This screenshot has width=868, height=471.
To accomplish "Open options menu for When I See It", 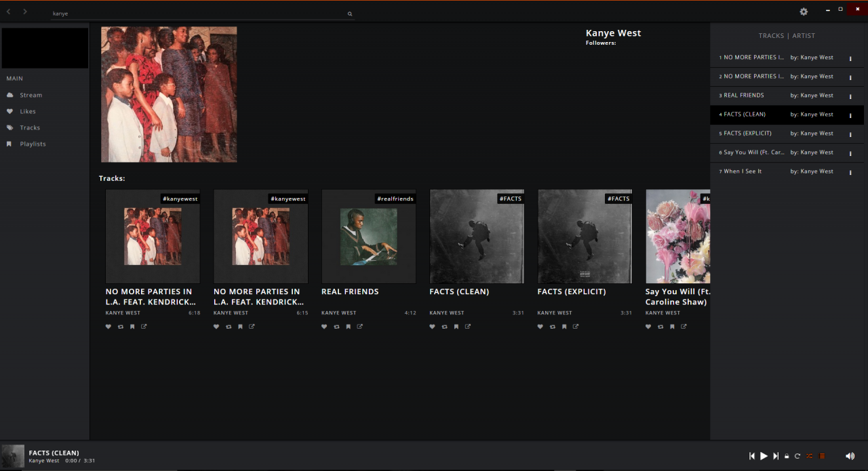I will [850, 172].
